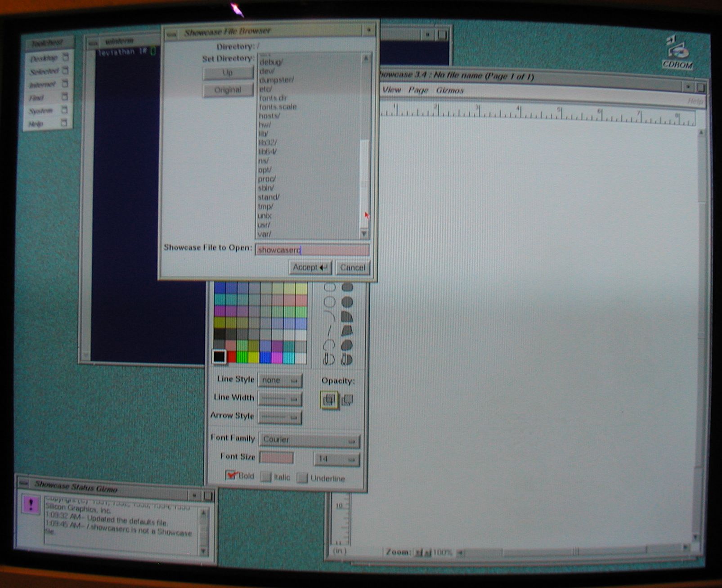Select the filled freehand pencil tool
The height and width of the screenshot is (588, 722).
(x=347, y=359)
